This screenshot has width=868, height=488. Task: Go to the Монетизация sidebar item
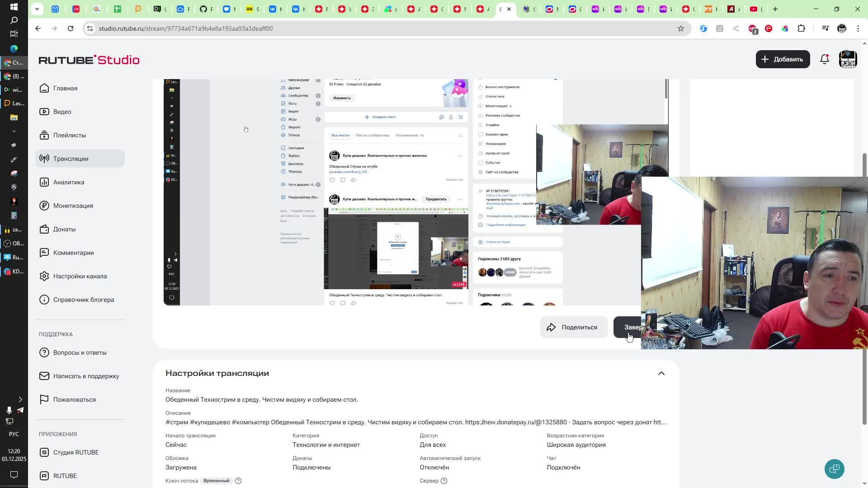[x=73, y=206]
